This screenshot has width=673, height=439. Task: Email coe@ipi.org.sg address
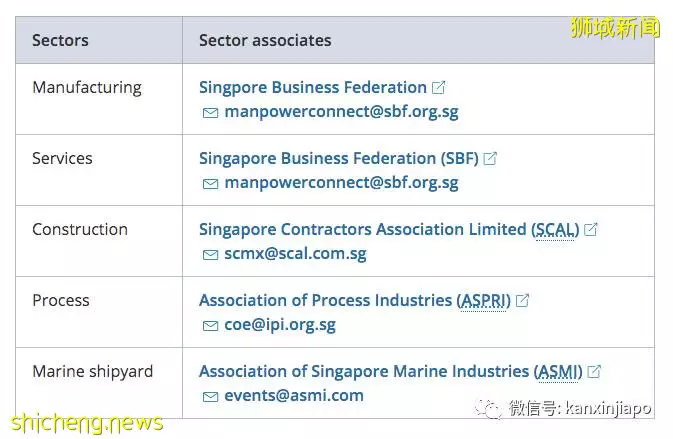coord(280,325)
